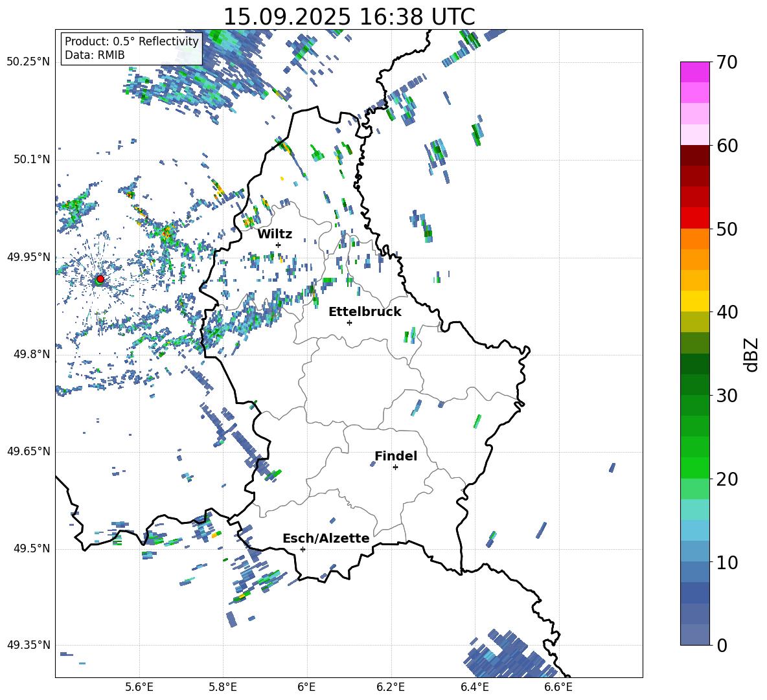767x700 pixels.
Task: Click the colorbar tick value 60
Action: pos(727,146)
